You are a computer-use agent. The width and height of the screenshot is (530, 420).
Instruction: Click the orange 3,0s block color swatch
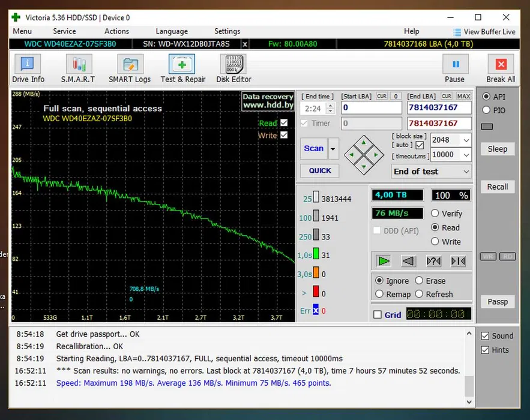tap(316, 272)
